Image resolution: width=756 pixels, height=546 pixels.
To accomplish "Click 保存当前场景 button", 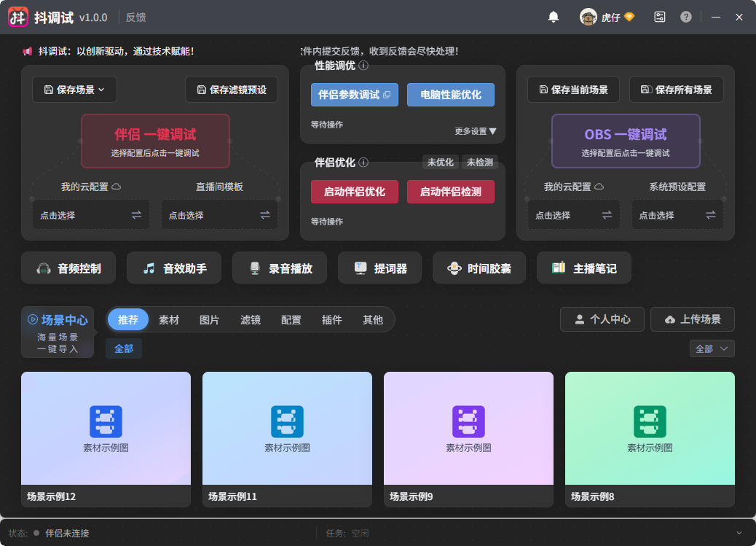I will [x=573, y=90].
